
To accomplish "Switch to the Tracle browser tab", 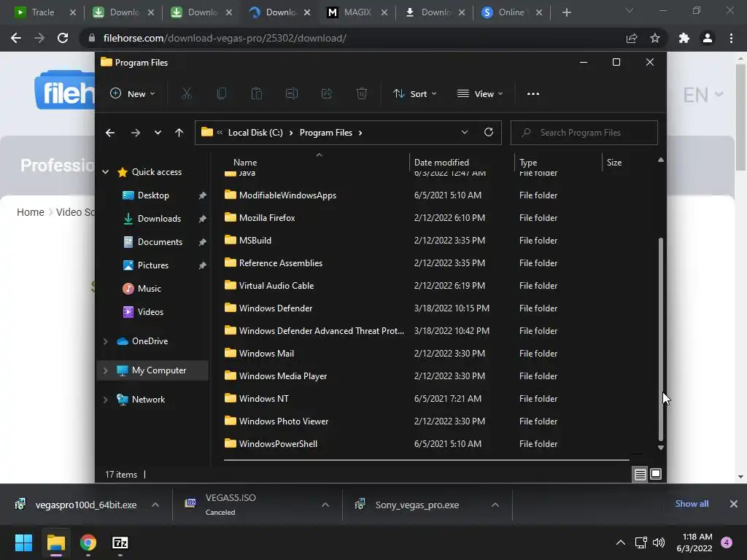I will point(43,12).
